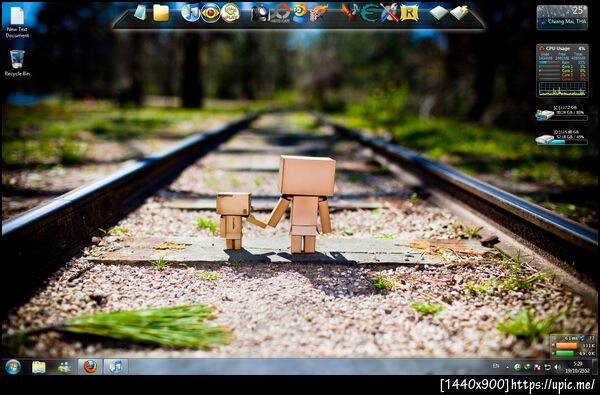
Task: Launch the green-eyed messenger dock icon
Action: click(300, 13)
